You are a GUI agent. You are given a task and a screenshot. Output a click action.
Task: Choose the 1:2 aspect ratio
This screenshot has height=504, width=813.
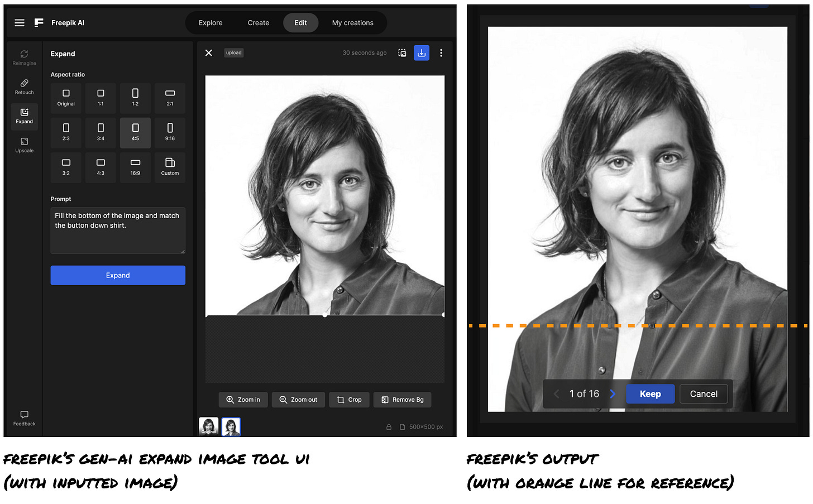135,98
